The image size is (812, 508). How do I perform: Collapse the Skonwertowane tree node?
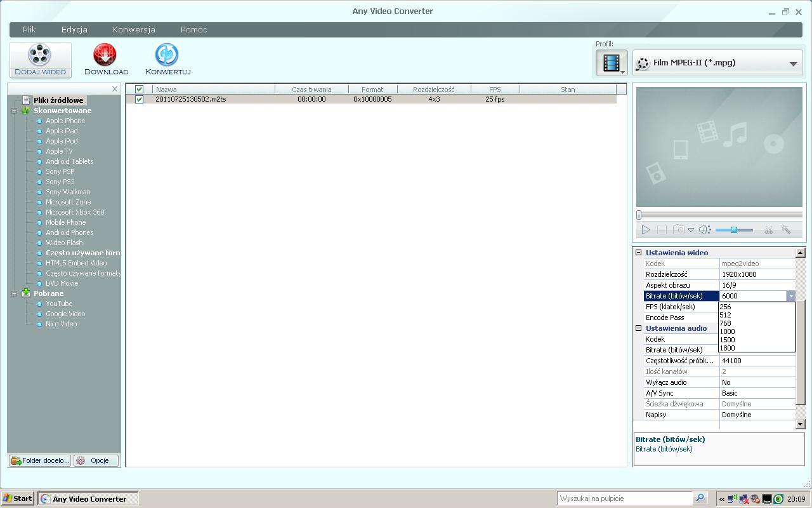[x=14, y=110]
